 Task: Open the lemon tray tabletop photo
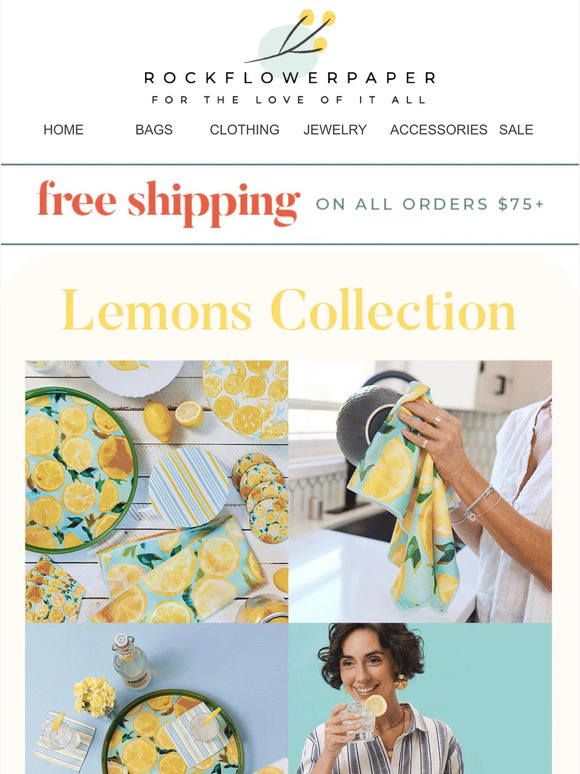(156, 491)
